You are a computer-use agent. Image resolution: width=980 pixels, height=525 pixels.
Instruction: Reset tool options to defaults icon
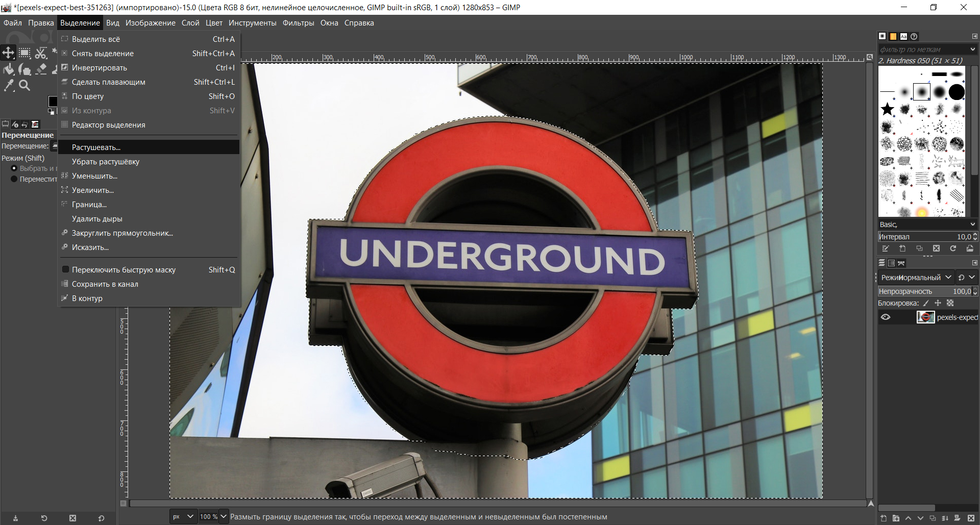tap(101, 518)
